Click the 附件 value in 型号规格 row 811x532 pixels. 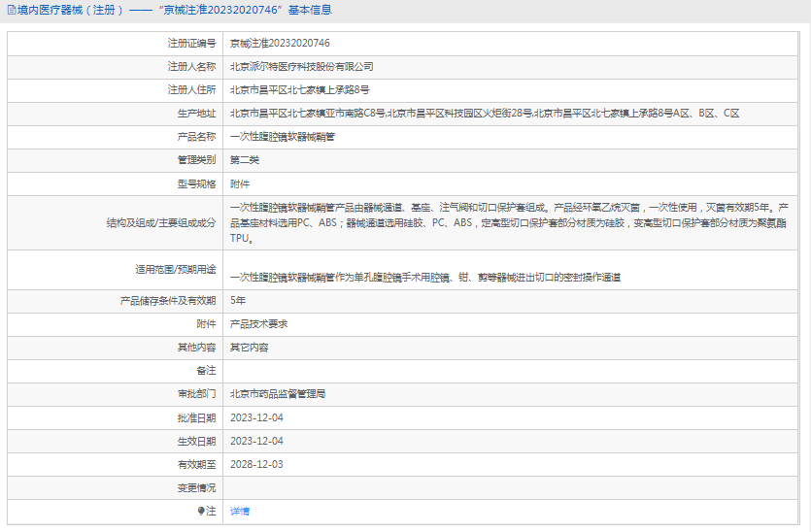click(240, 184)
